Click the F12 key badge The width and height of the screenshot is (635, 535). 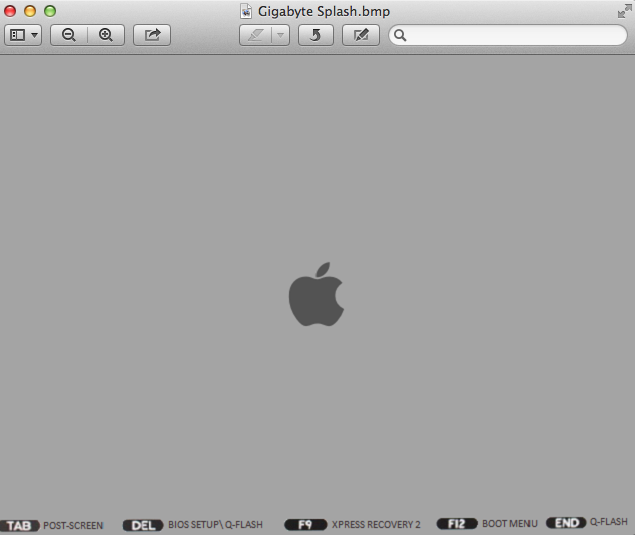coord(457,524)
